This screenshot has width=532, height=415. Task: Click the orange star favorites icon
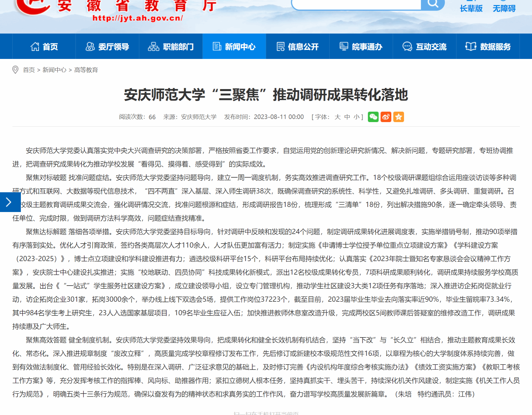[x=398, y=117]
